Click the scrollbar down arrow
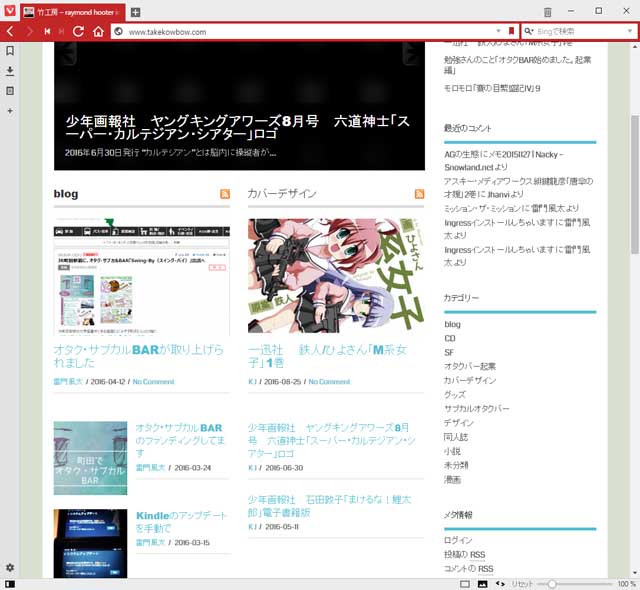This screenshot has width=640, height=590. [x=635, y=573]
